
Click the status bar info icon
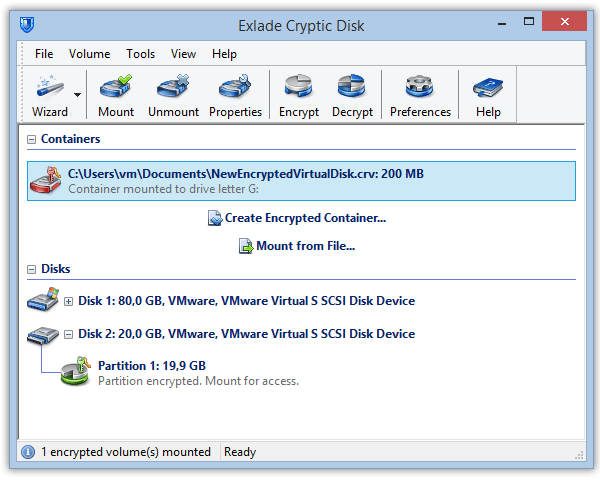tap(28, 452)
